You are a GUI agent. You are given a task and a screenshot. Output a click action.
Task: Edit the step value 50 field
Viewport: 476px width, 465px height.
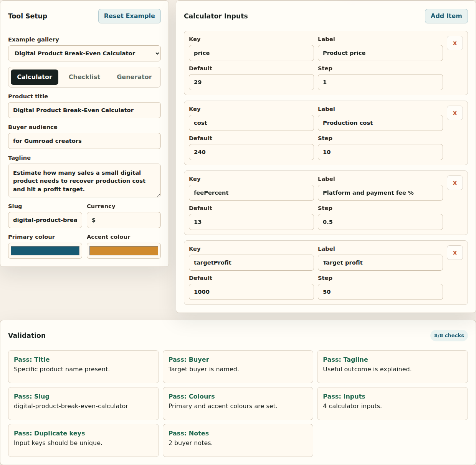click(380, 292)
